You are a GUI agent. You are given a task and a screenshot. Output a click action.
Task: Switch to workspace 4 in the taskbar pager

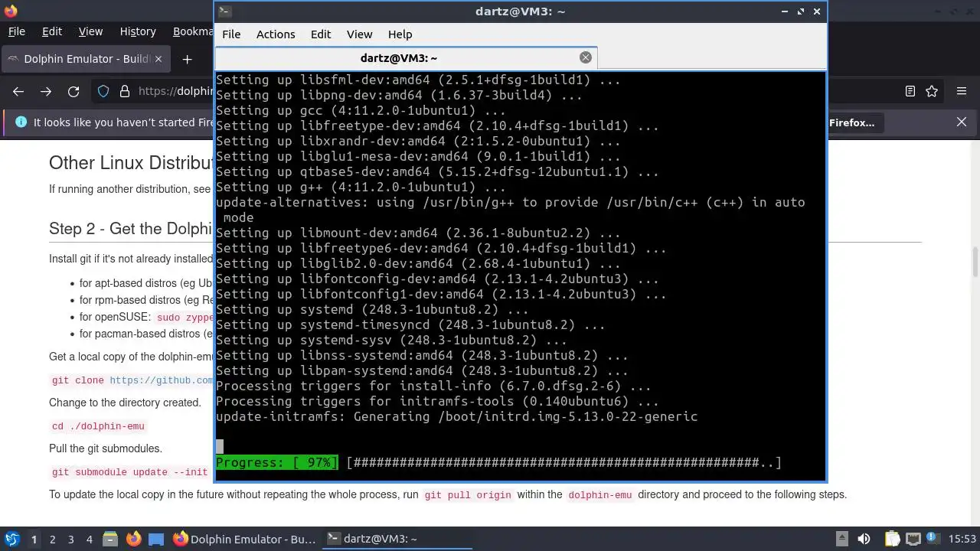click(x=89, y=540)
